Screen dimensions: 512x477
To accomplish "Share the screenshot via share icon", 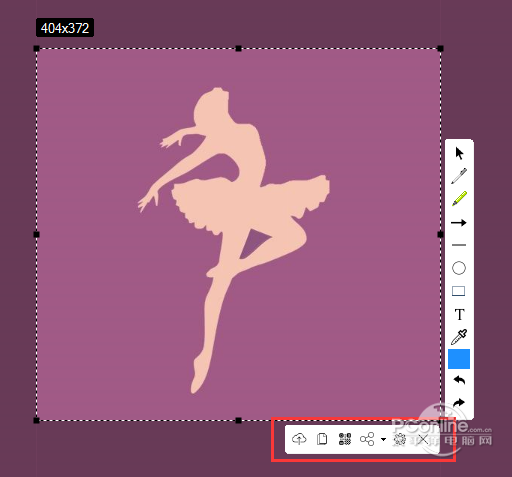I will (x=367, y=439).
